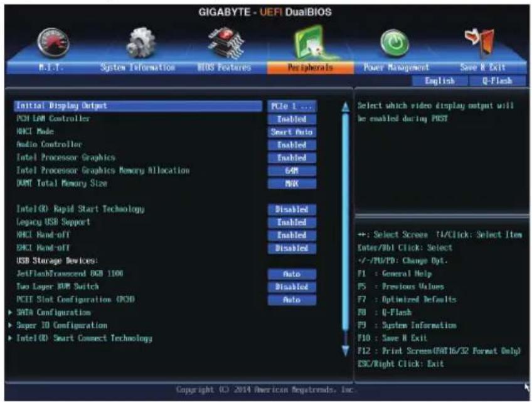This screenshot has width=532, height=402.
Task: Select the EHCI Hand-off label
Action: click(x=43, y=247)
